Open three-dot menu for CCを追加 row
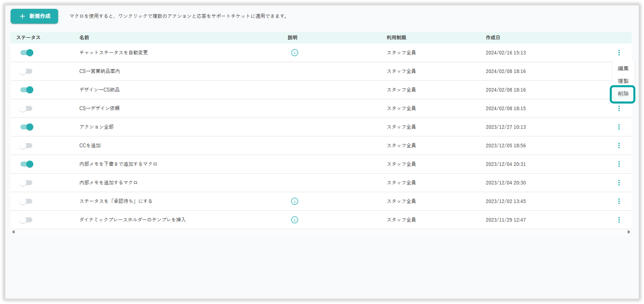This screenshot has height=304, width=644. pos(619,145)
